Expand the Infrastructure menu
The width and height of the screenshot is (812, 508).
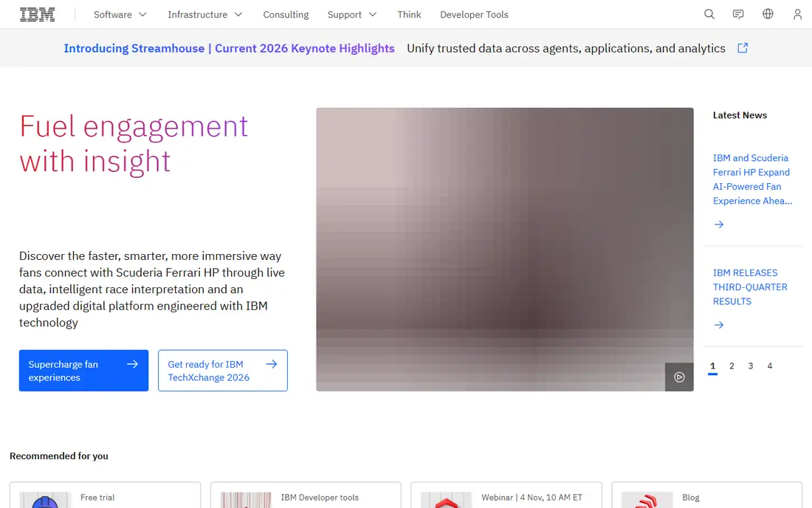205,15
